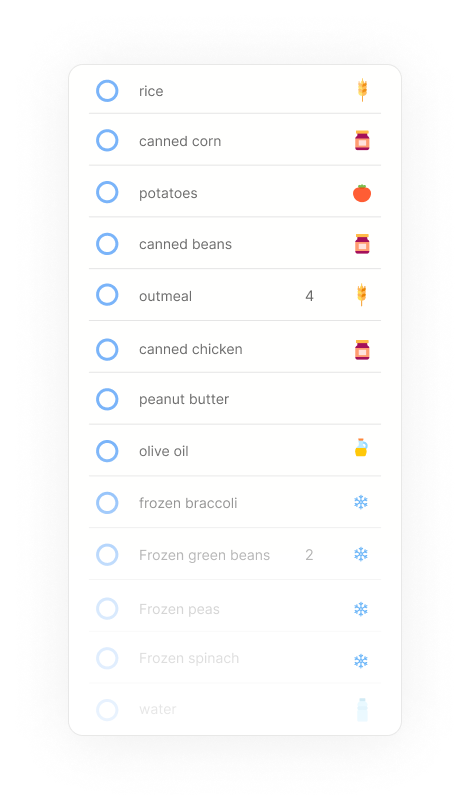
Task: Tick the olive oil checkbox circle
Action: [x=107, y=451]
